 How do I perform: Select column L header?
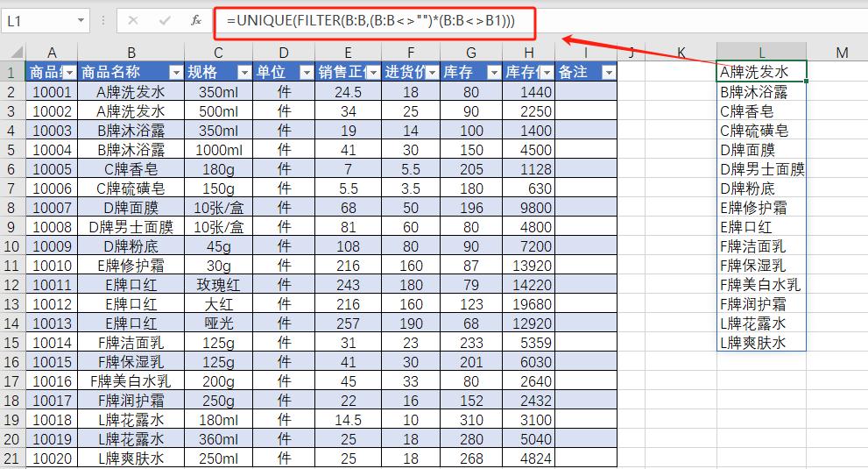761,53
